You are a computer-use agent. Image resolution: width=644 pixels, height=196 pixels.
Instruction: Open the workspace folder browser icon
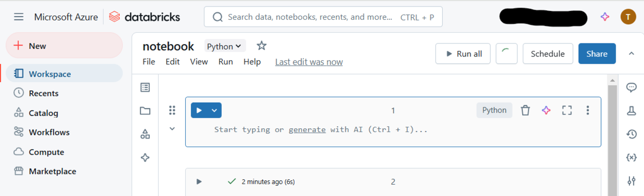[145, 111]
